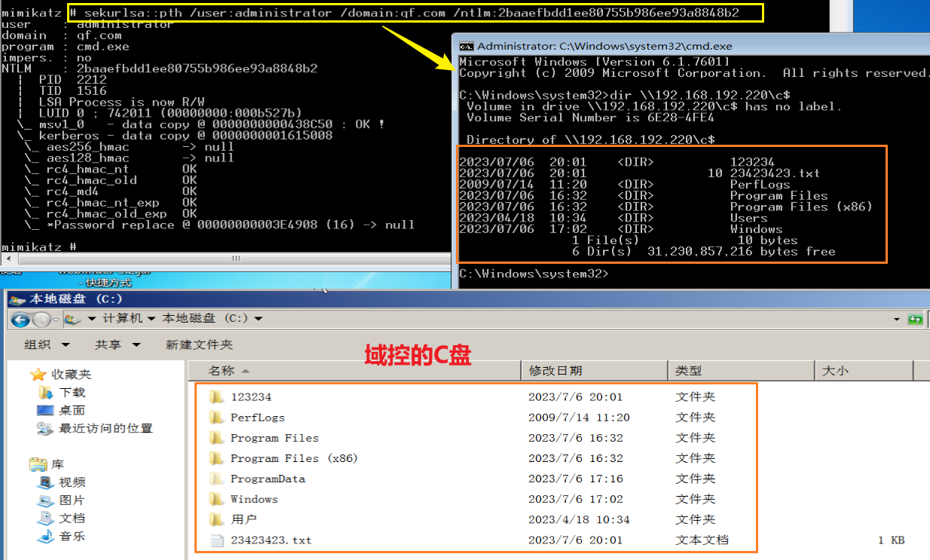930x560 pixels.
Task: Expand the dropdown arrow after 计算机
Action: [x=151, y=319]
